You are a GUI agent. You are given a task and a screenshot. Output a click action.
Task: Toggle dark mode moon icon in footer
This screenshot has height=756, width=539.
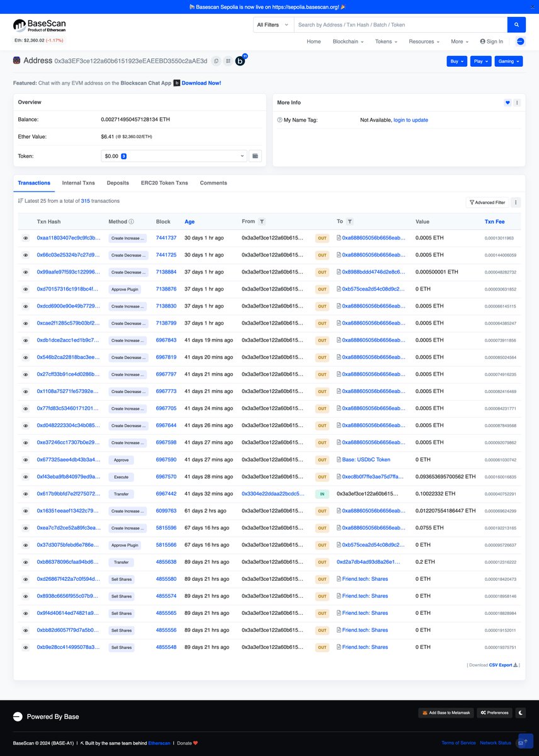pyautogui.click(x=521, y=713)
